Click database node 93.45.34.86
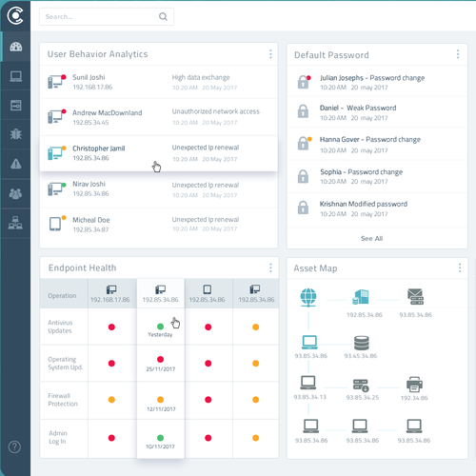476x476 pixels. point(362,343)
